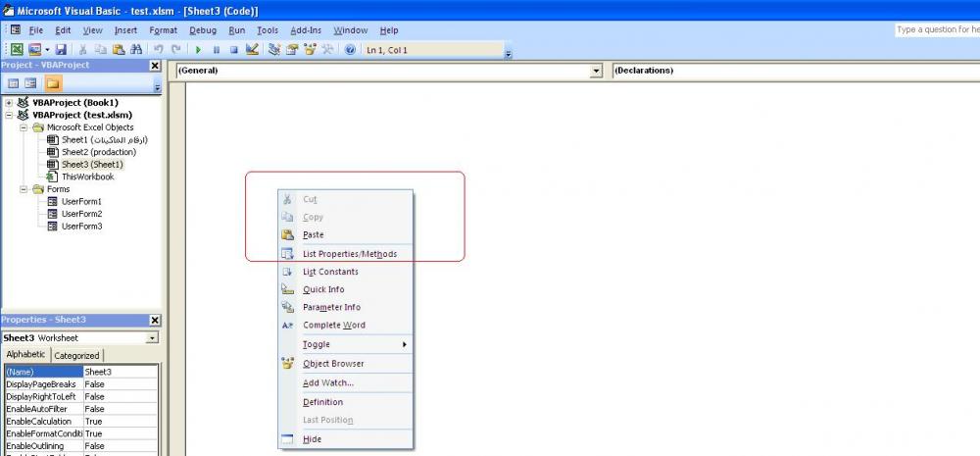
Task: Close the Project - VBAProject panel
Action: [x=155, y=65]
